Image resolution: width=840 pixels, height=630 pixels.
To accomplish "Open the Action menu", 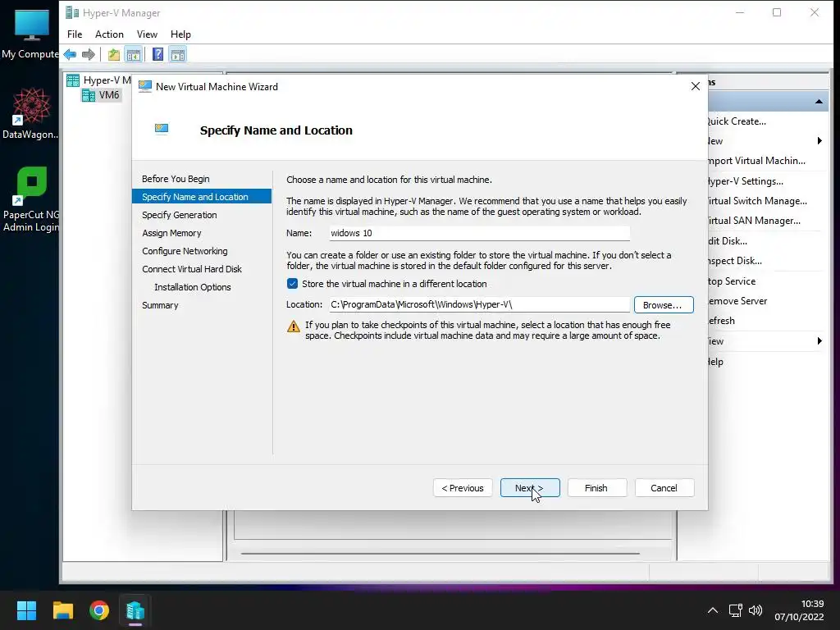I will [109, 34].
